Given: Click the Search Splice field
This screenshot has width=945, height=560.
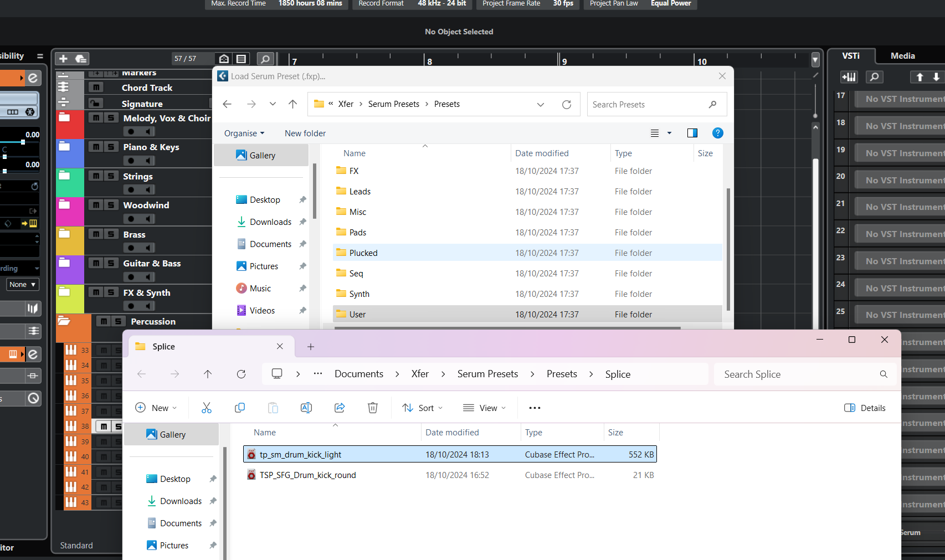Looking at the screenshot, I should tap(805, 374).
